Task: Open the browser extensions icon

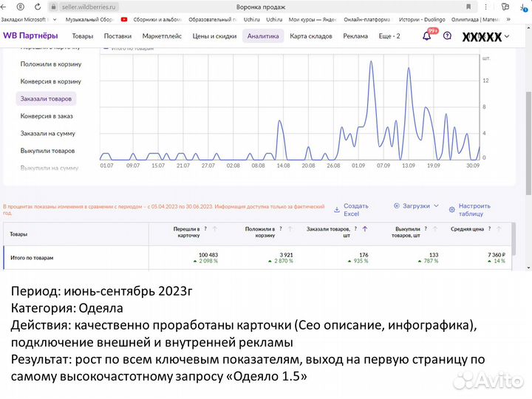Action: 505,7
